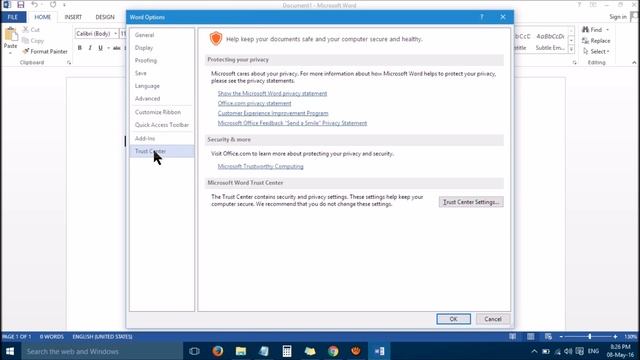Click OK in Word Options dialog

(x=453, y=319)
